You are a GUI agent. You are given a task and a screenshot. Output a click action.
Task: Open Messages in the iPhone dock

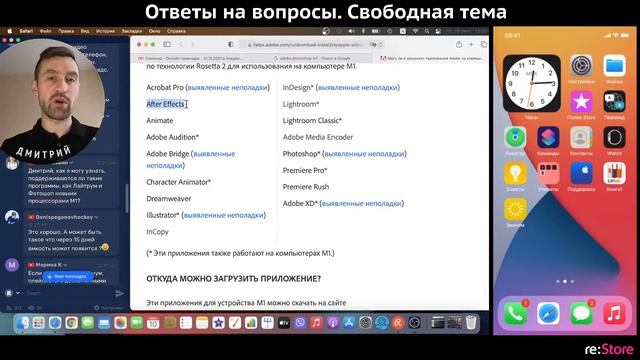pos(581,313)
